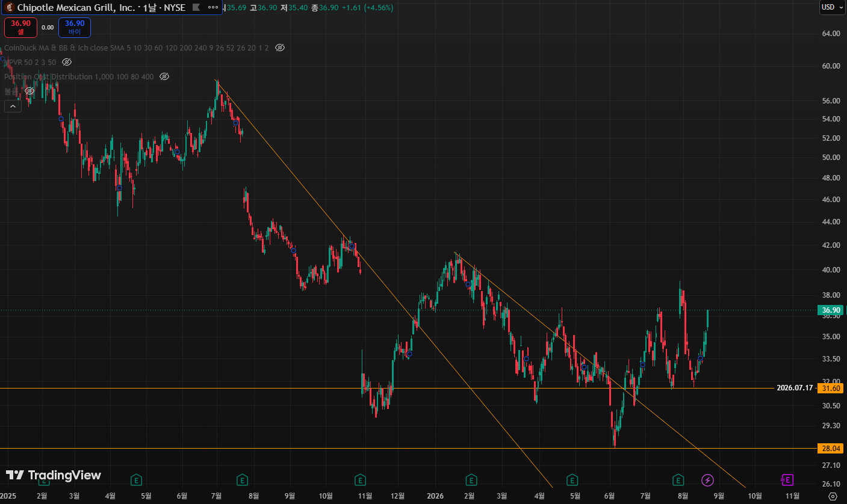Viewport: 847px width, 504px height.
Task: Toggle visibility of the 볼륨 indicator
Action: click(29, 91)
